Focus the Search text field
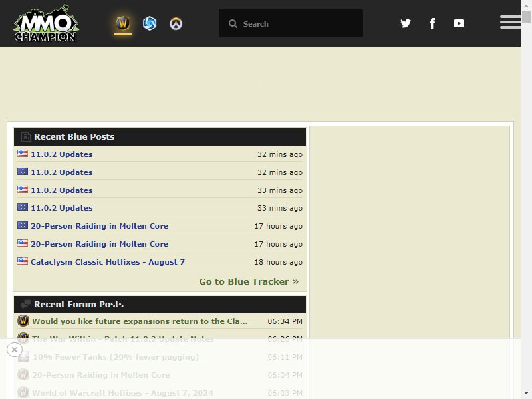The height and width of the screenshot is (399, 532). click(x=291, y=23)
